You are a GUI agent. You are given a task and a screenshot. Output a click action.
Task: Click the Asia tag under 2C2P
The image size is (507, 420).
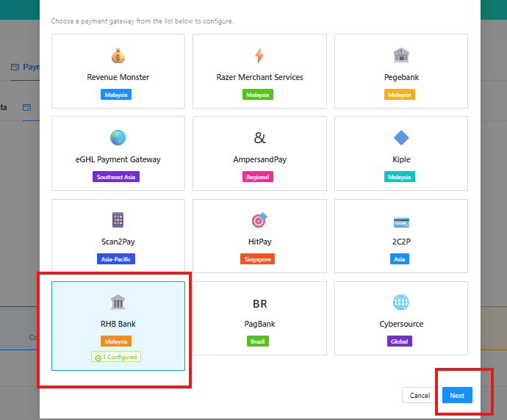pos(399,259)
